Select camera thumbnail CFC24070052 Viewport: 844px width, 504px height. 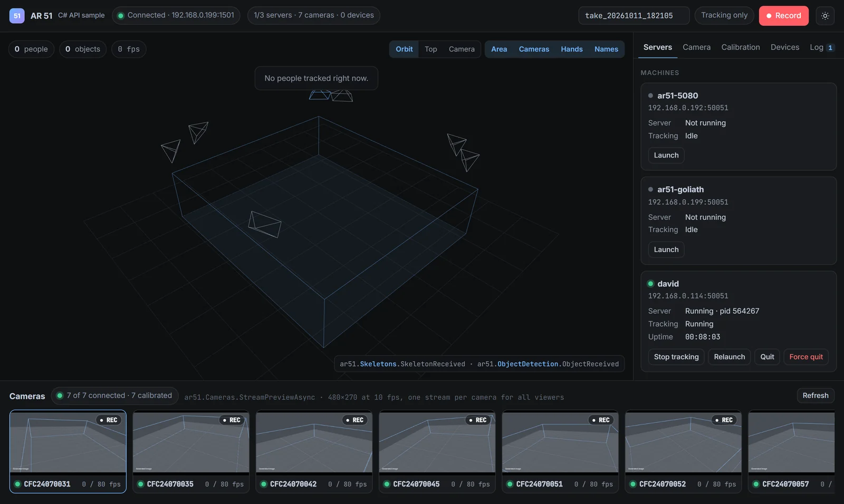pos(683,452)
